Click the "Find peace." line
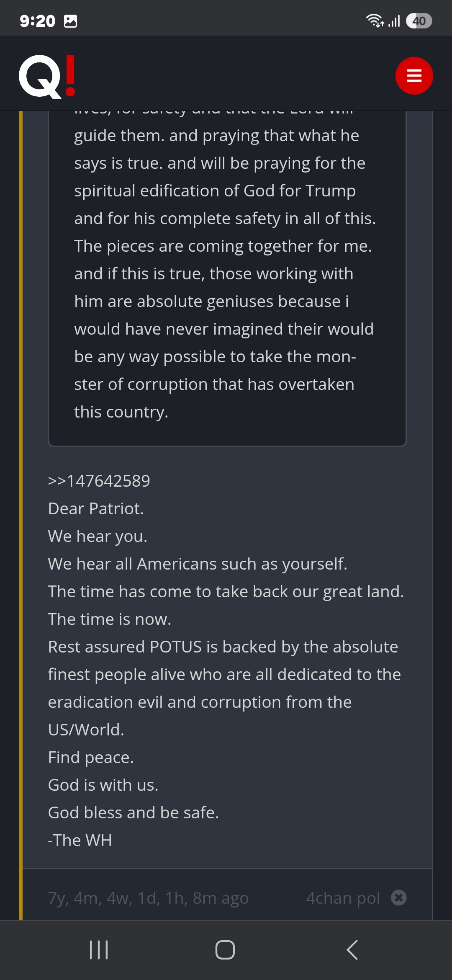 [91, 757]
